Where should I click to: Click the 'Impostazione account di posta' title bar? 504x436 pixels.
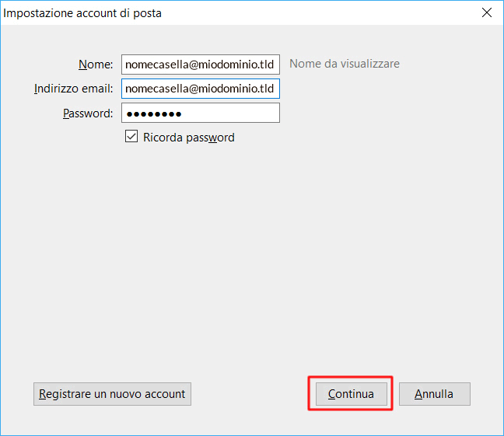83,13
